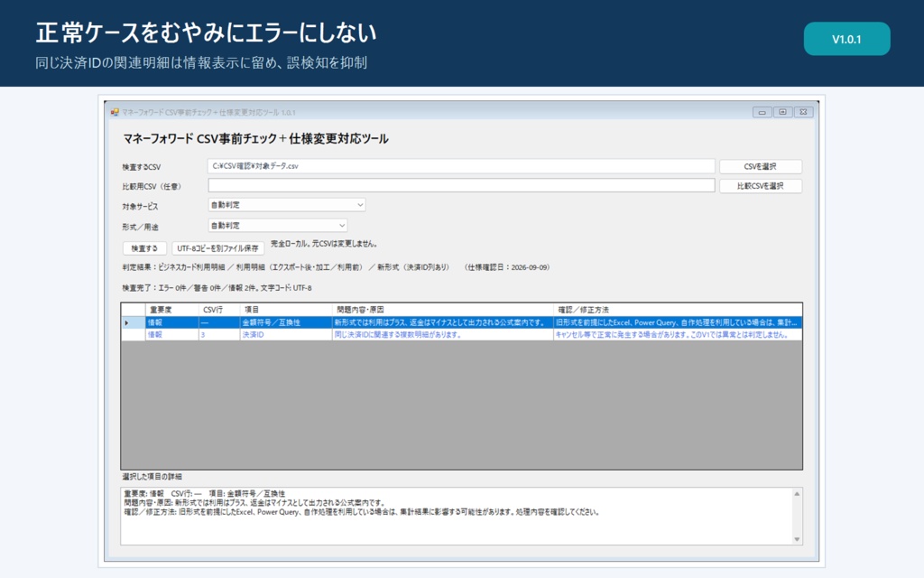Click the 選択した項目の詳細 label
The height and width of the screenshot is (578, 924).
(x=152, y=477)
